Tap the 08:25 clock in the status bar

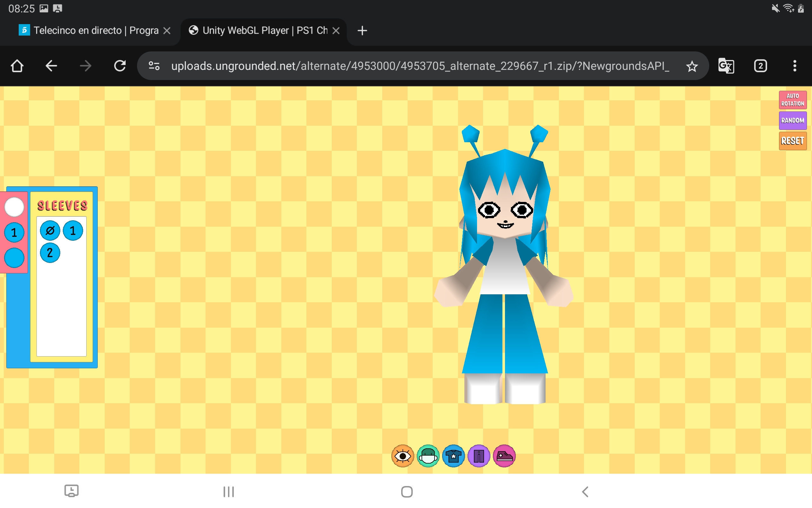(x=22, y=8)
